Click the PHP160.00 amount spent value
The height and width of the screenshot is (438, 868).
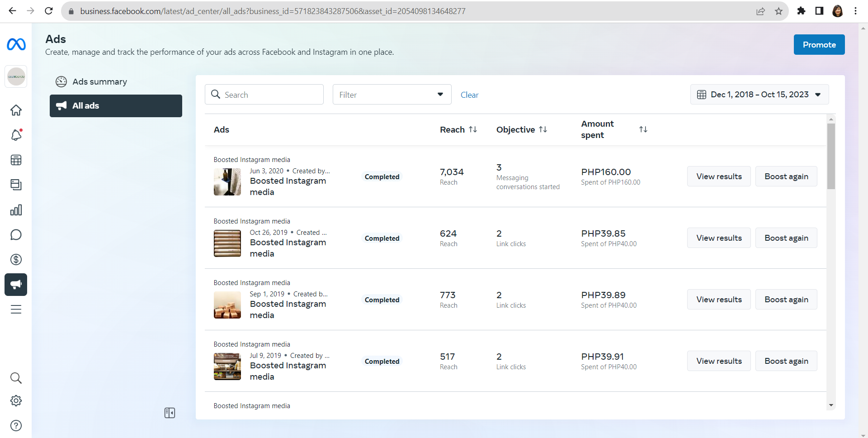click(x=606, y=172)
